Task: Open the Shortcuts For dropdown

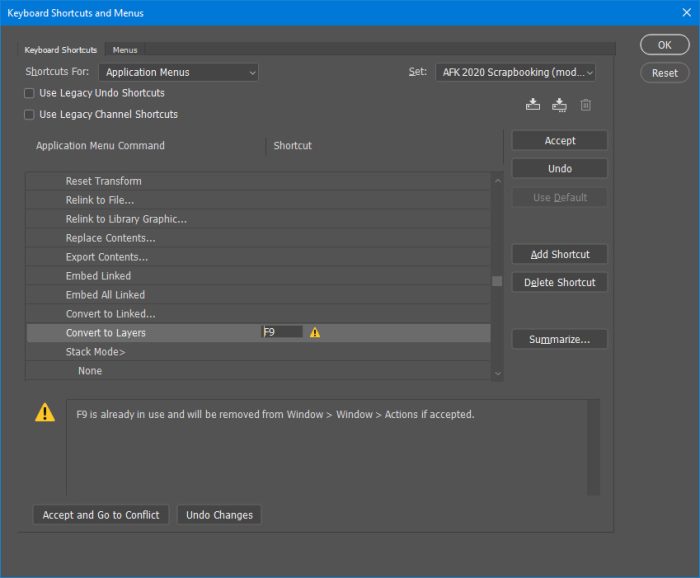Action: coord(179,72)
